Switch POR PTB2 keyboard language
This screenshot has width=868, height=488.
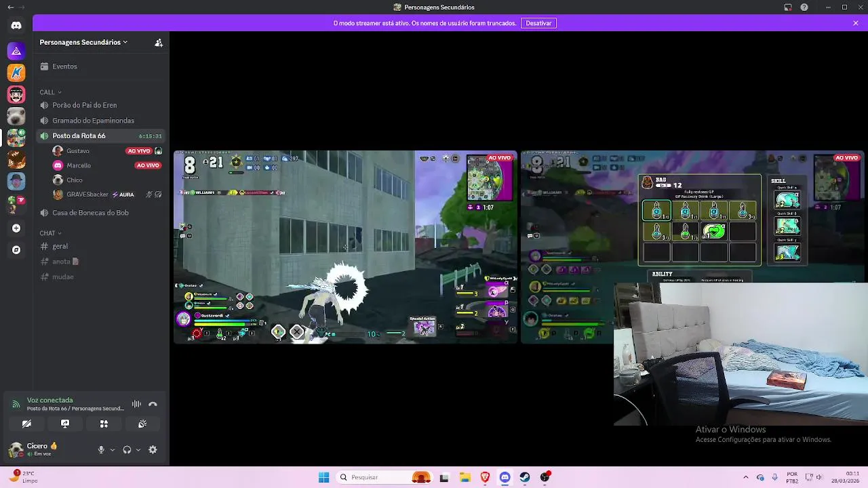pos(792,477)
